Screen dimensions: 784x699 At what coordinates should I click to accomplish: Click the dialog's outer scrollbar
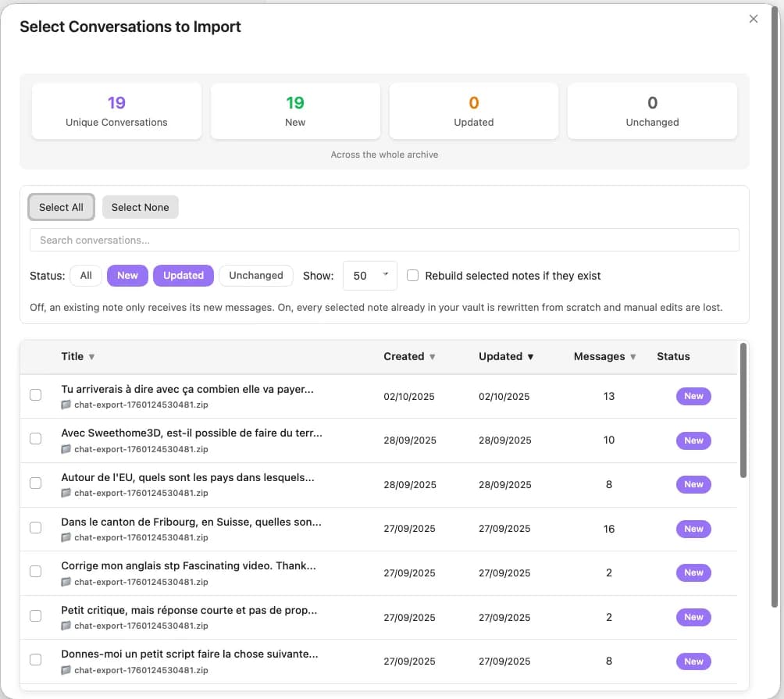click(775, 305)
